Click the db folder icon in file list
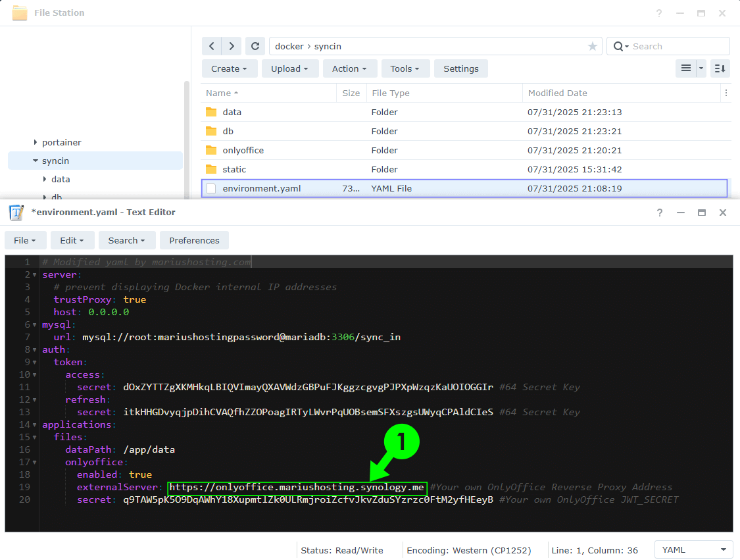The width and height of the screenshot is (740, 560). pyautogui.click(x=211, y=131)
